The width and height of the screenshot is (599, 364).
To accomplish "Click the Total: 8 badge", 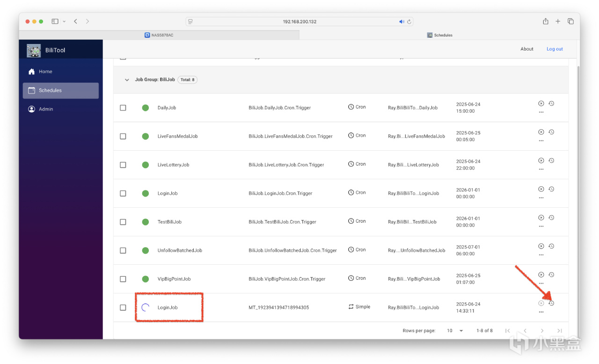I will [x=187, y=80].
